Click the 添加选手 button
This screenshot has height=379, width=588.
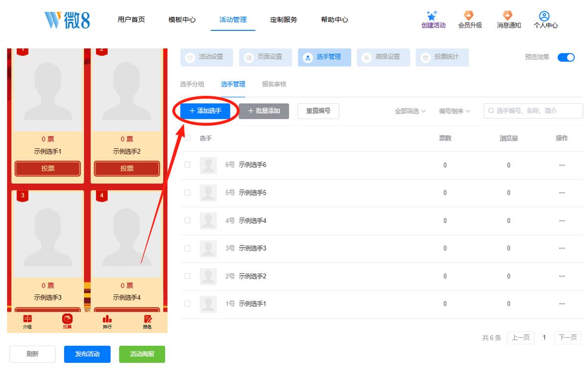(205, 111)
